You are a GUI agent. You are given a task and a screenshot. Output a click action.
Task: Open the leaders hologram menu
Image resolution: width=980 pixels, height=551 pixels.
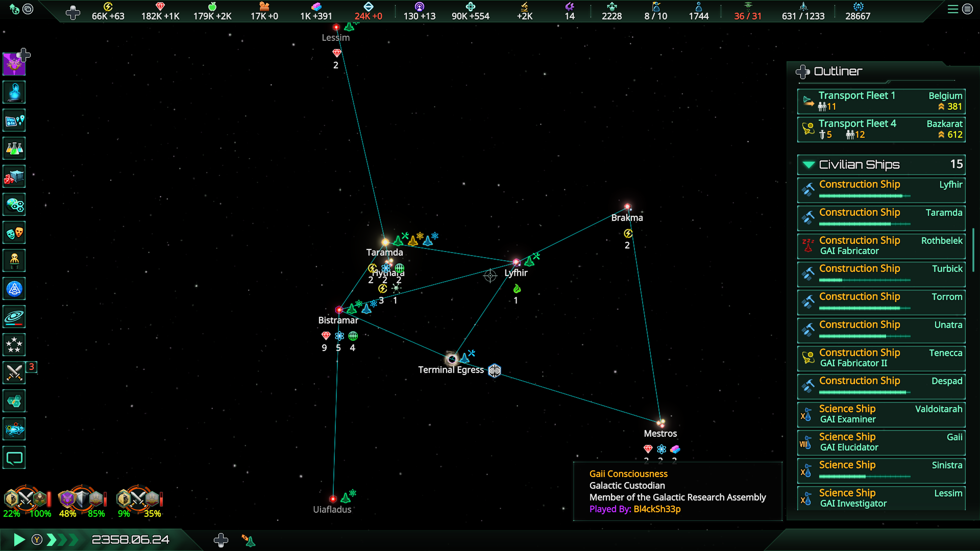coord(14,92)
